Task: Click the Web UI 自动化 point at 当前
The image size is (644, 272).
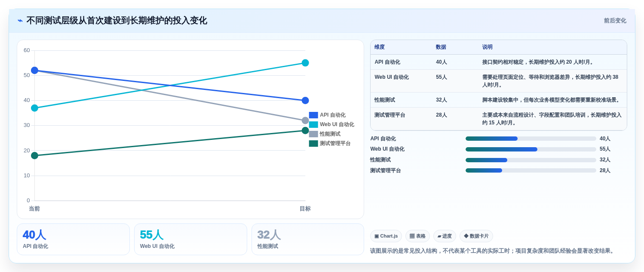Action: click(x=34, y=108)
